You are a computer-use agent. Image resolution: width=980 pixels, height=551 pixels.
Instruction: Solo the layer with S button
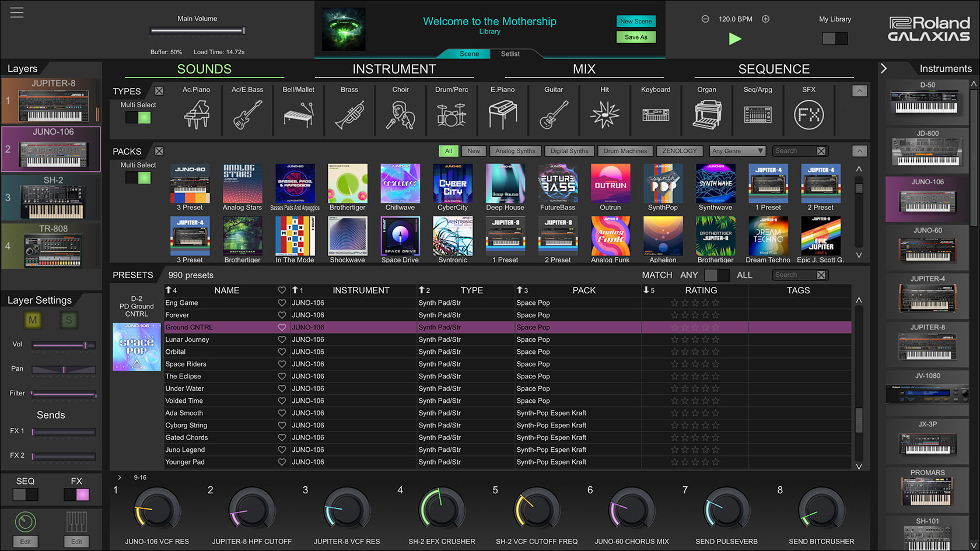click(69, 320)
